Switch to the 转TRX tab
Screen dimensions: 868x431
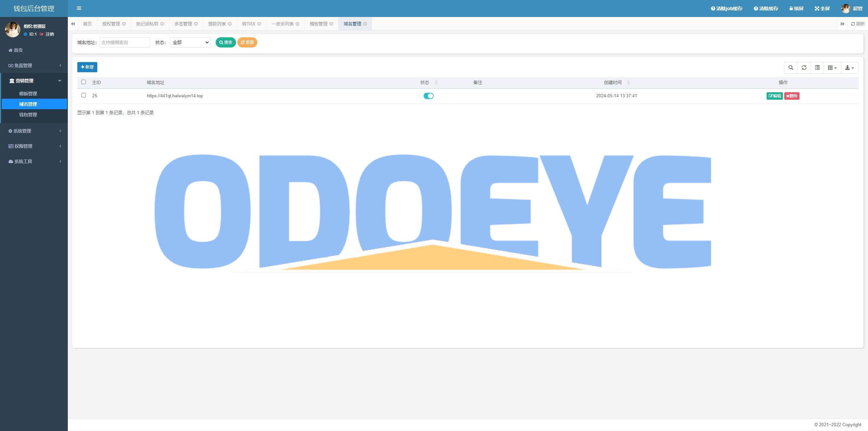click(249, 24)
